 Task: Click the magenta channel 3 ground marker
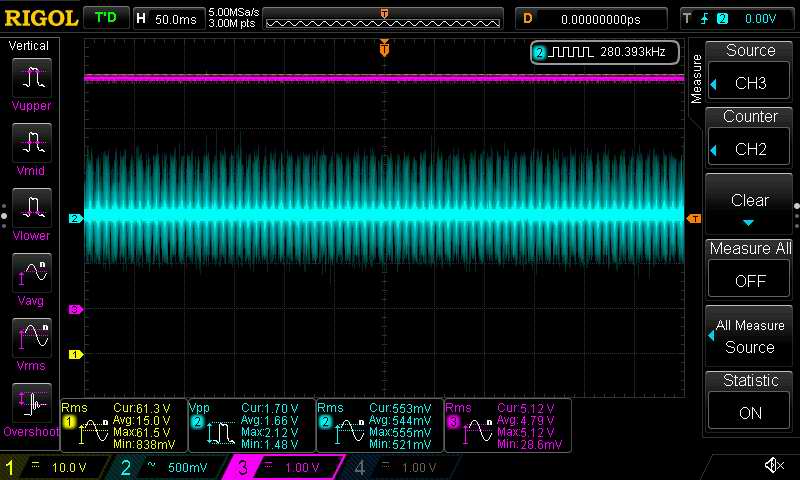coord(76,309)
